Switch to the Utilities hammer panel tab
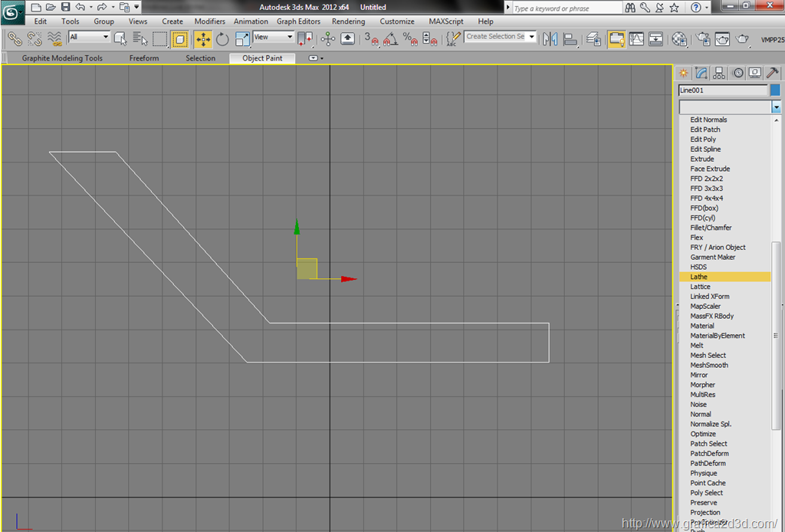The width and height of the screenshot is (785, 532). click(773, 73)
